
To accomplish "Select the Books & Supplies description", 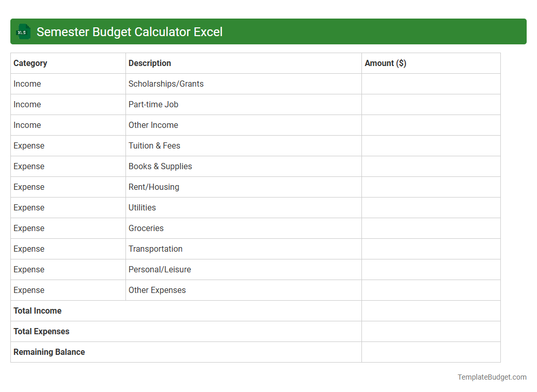I will pyautogui.click(x=160, y=166).
